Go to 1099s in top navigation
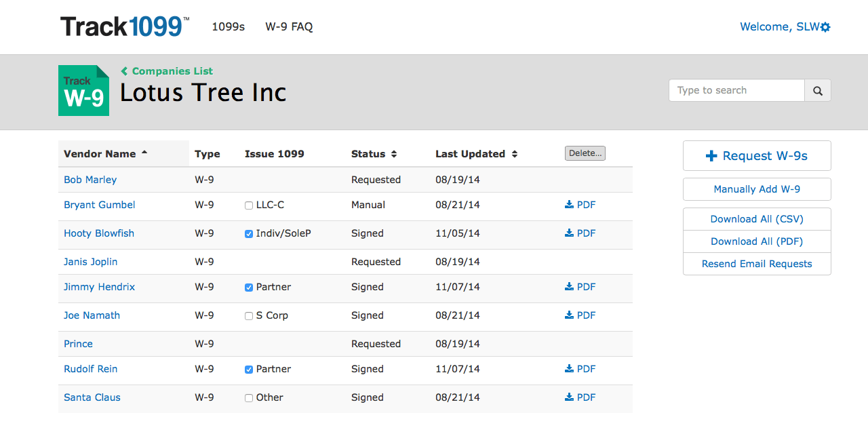This screenshot has height=432, width=868. pyautogui.click(x=229, y=27)
